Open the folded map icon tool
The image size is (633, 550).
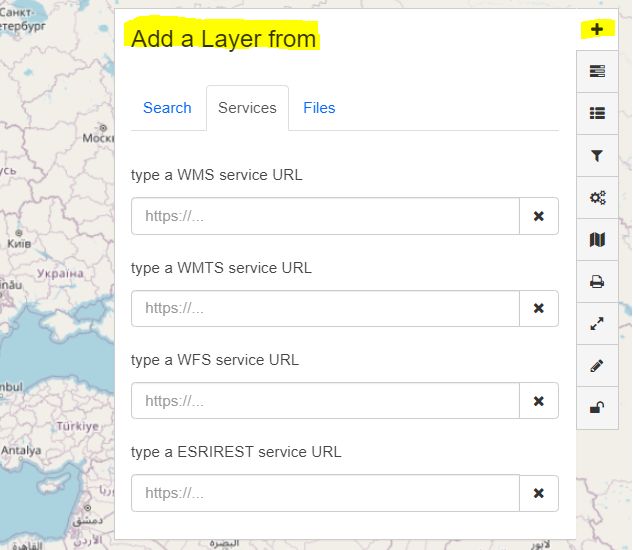click(597, 239)
